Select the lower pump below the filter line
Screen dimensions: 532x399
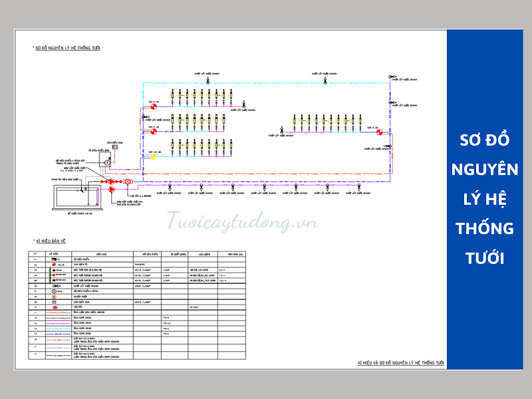[x=110, y=189]
